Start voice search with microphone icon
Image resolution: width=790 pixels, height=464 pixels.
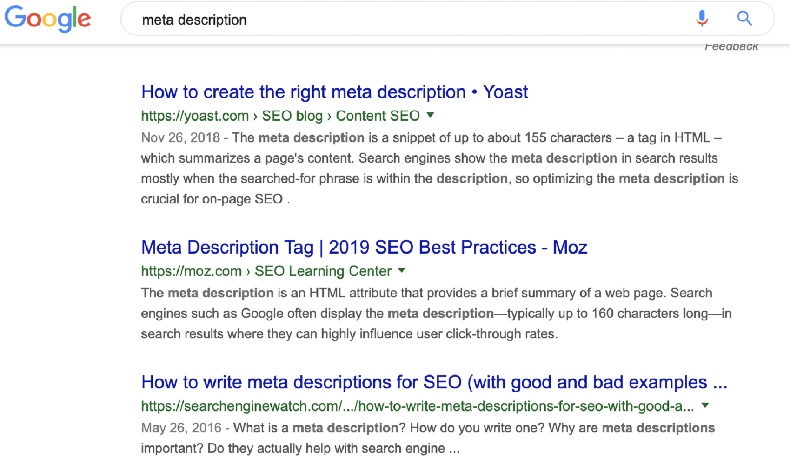tap(702, 19)
